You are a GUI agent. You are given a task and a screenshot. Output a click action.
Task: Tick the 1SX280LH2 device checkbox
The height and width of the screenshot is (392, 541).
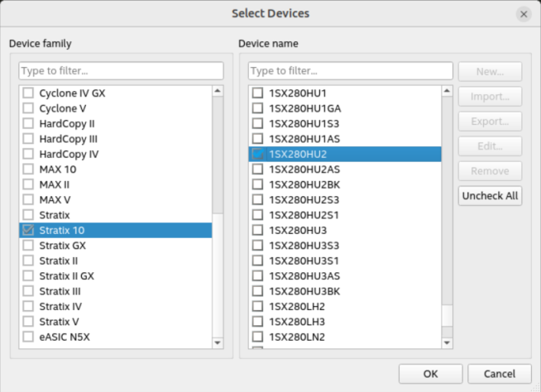[x=257, y=306]
